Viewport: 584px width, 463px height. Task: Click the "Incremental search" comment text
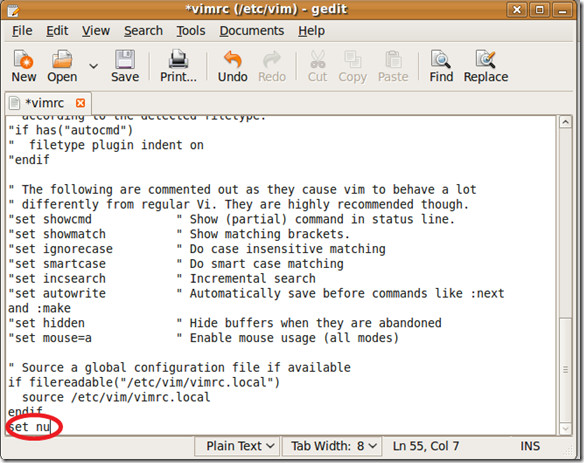tap(253, 279)
